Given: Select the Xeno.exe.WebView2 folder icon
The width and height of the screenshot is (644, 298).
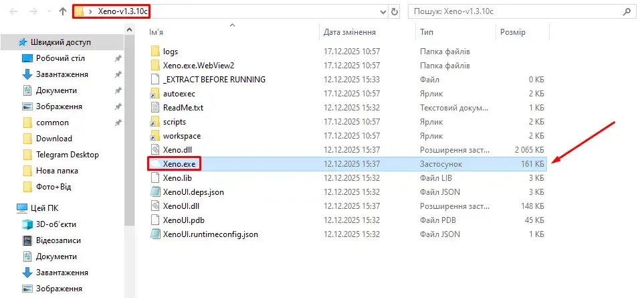Looking at the screenshot, I should coord(155,66).
